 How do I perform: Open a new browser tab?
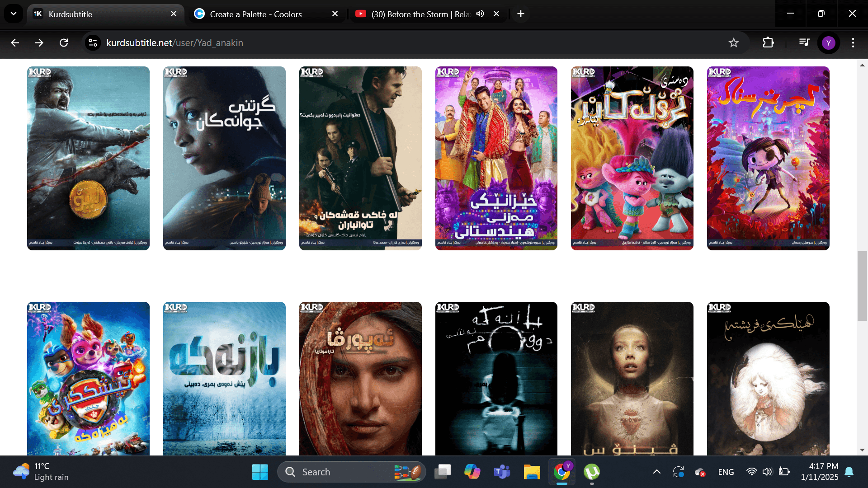(x=521, y=14)
